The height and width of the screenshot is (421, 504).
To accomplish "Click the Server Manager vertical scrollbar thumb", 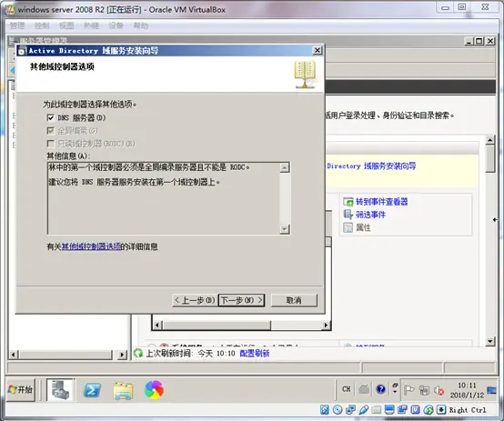I will click(489, 159).
